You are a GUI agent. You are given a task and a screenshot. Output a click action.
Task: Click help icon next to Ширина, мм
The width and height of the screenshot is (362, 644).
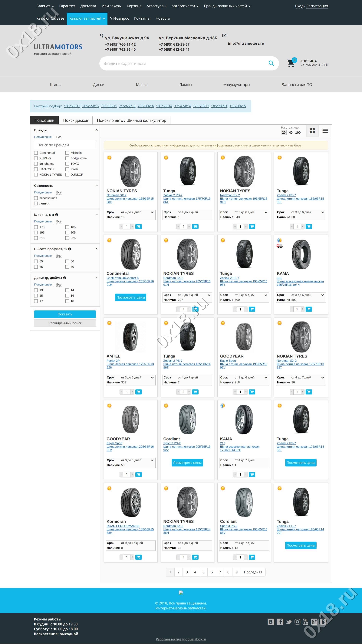point(57,214)
